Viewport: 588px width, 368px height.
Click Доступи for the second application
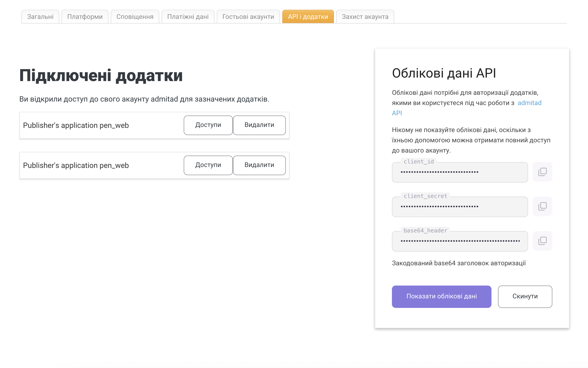tap(208, 165)
